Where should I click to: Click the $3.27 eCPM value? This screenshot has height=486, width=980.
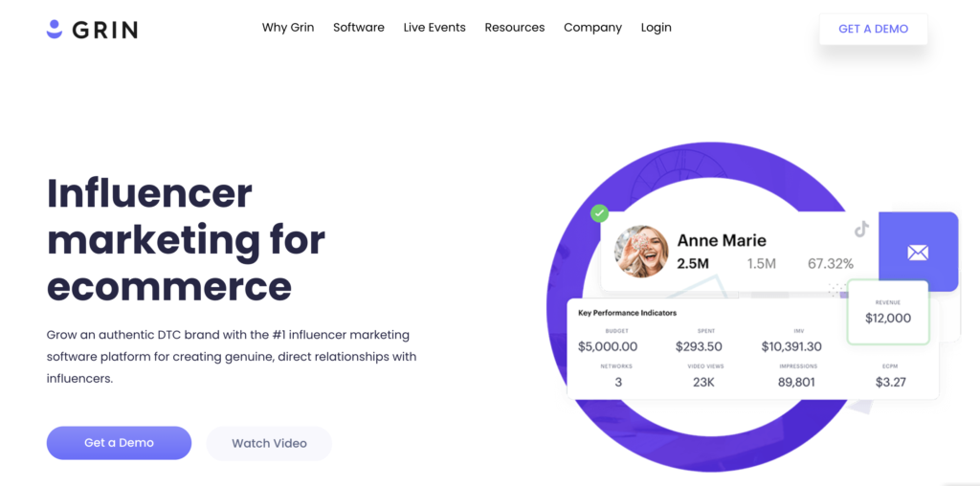pos(891,383)
